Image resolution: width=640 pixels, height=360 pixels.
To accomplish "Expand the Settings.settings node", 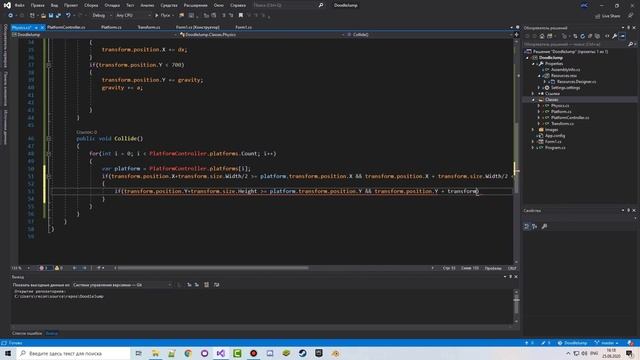I will coord(539,88).
